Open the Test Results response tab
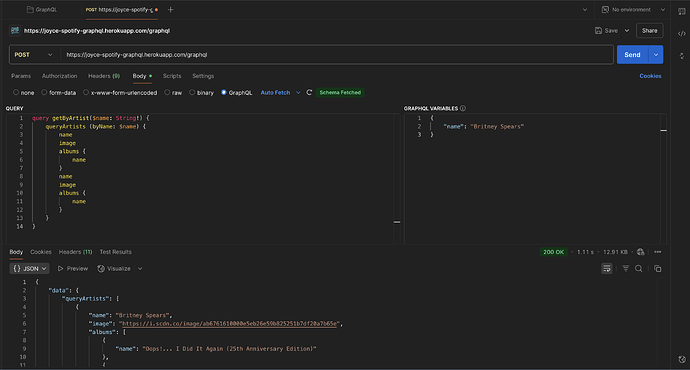Viewport: 690px width, 370px height. 115,252
